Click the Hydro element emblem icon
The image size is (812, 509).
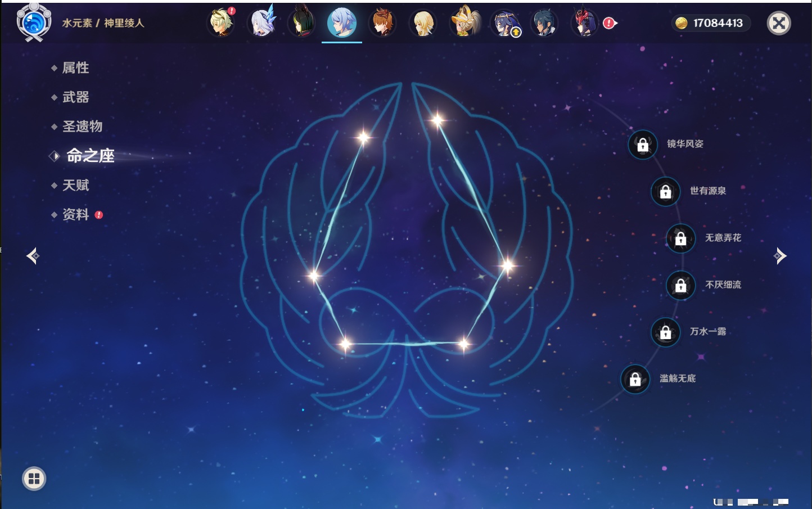tap(34, 22)
